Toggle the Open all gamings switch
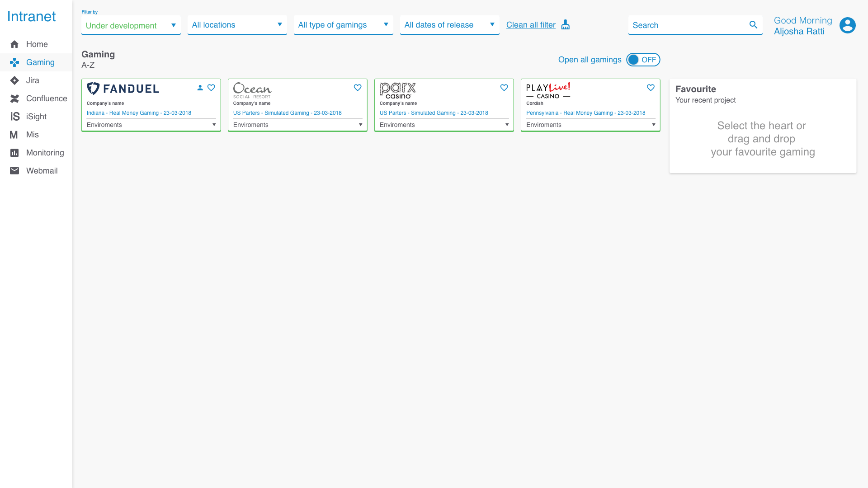The width and height of the screenshot is (868, 488). [643, 60]
